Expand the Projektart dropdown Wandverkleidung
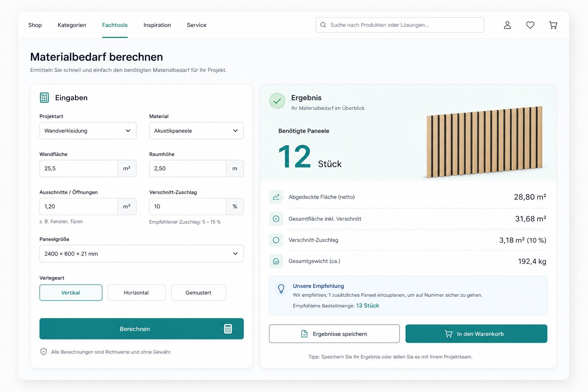This screenshot has width=588, height=392. 88,131
